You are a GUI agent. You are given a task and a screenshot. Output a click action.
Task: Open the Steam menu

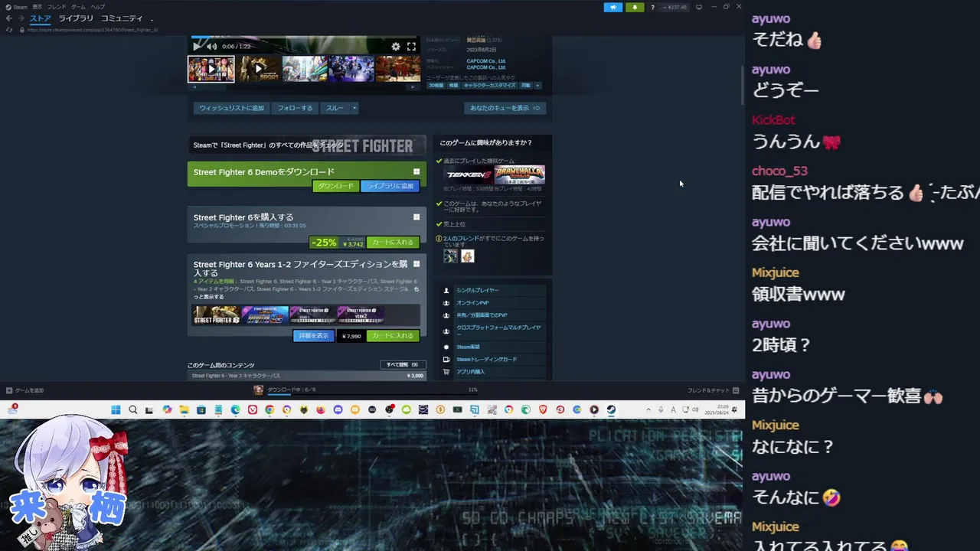coord(17,7)
